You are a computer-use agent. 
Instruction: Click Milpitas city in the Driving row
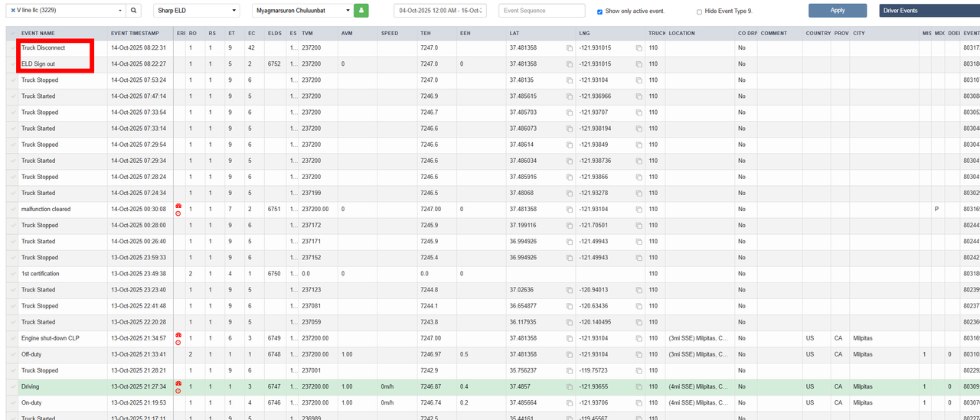(x=863, y=386)
